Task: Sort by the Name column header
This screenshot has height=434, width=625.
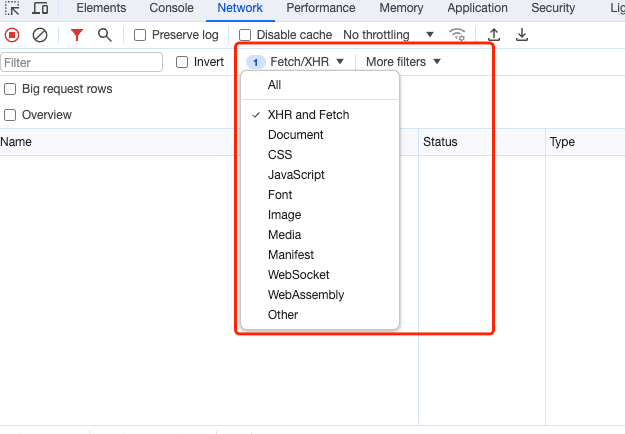Action: (16, 142)
